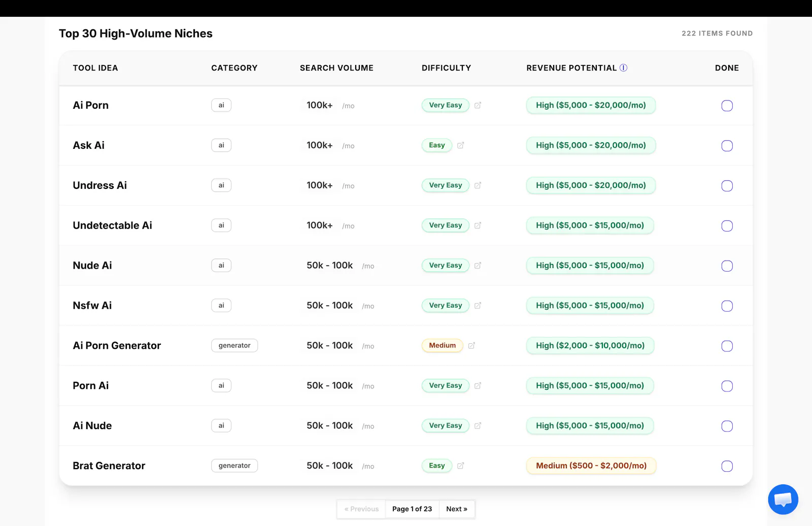Click the Revenue Potential column header

pyautogui.click(x=571, y=68)
